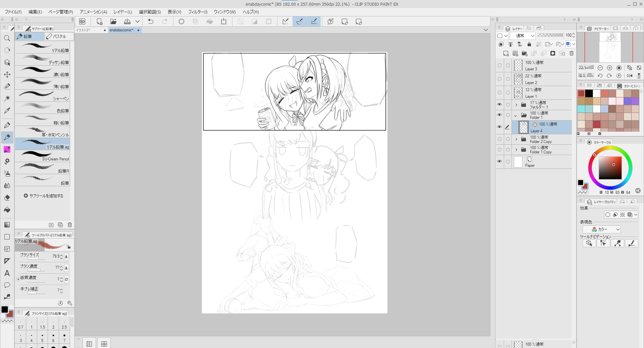The height and width of the screenshot is (348, 644).
Task: Hide the Folder 1 layer folder
Action: point(499,115)
